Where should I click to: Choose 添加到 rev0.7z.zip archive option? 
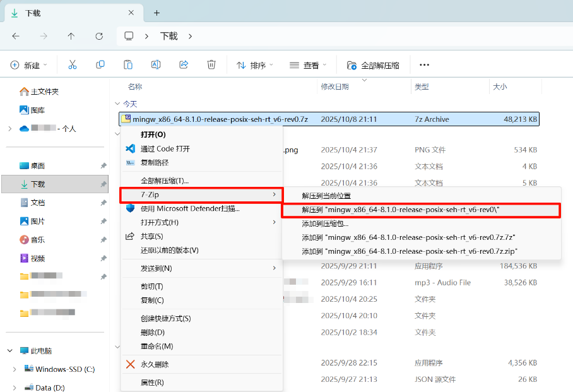pyautogui.click(x=422, y=252)
